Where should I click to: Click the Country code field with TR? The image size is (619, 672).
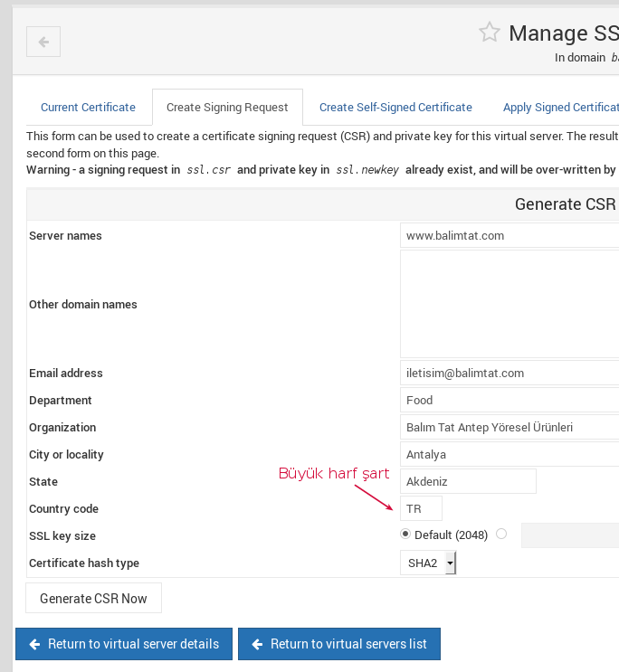pos(421,508)
